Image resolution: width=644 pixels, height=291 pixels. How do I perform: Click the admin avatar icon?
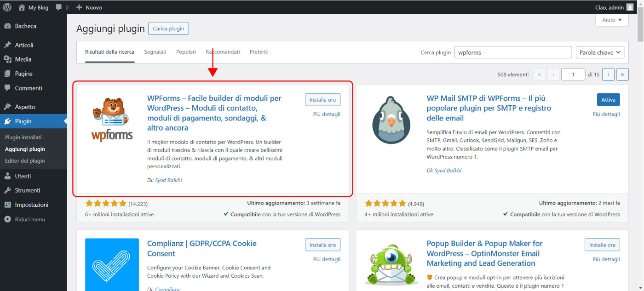(x=630, y=7)
